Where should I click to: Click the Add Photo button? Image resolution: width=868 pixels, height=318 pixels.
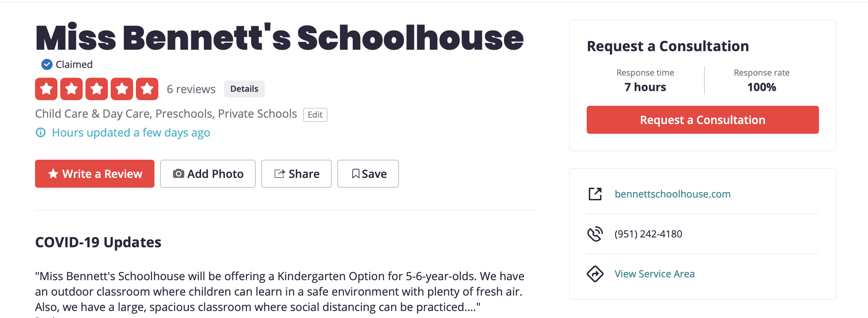[x=208, y=174]
